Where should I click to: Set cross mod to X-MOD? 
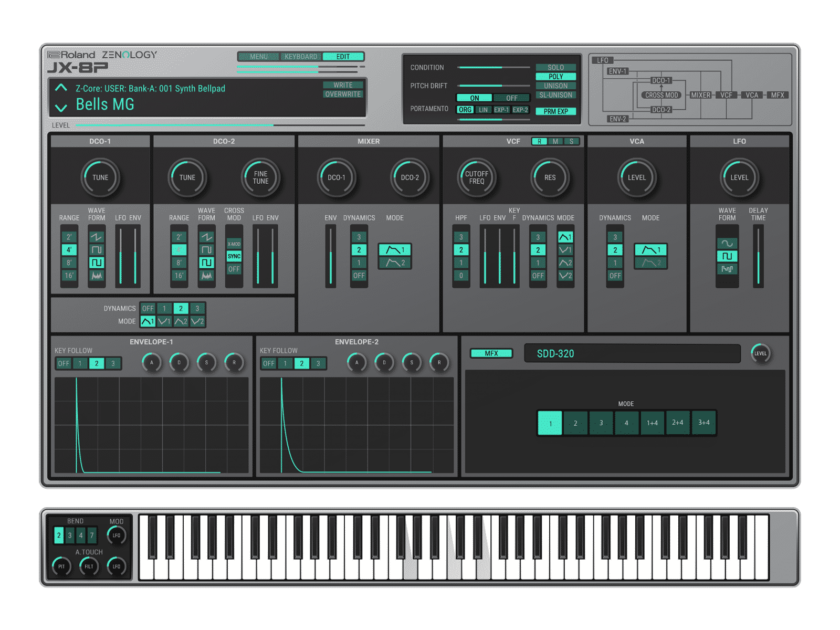pyautogui.click(x=234, y=244)
